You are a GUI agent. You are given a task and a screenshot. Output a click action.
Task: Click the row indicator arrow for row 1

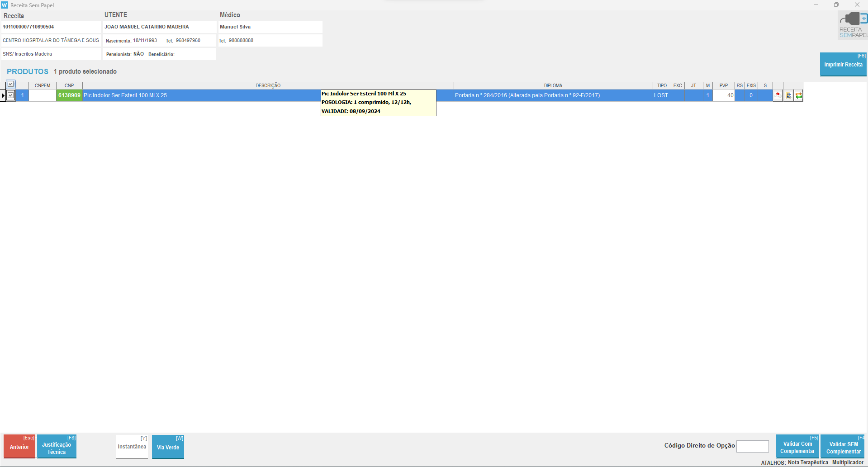point(3,95)
